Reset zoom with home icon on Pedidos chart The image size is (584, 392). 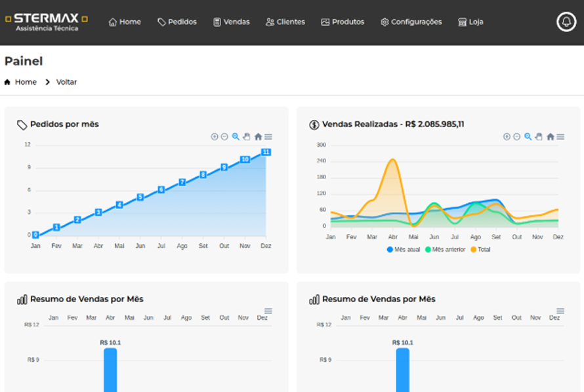(x=258, y=136)
